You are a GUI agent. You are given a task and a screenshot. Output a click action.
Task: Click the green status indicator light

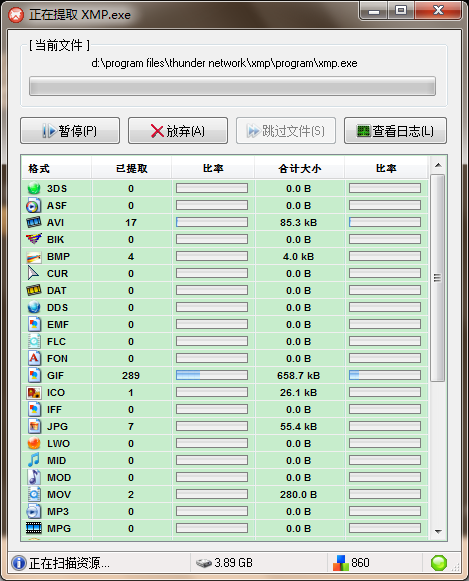439,563
